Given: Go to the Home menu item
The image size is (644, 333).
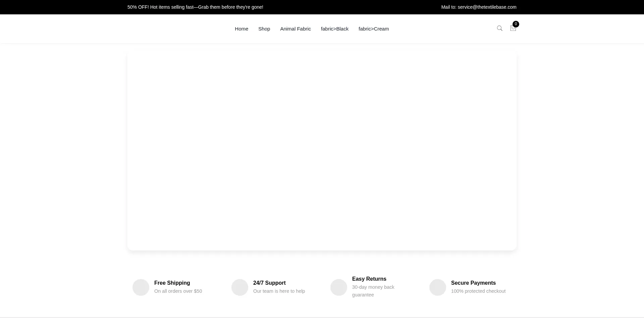Looking at the screenshot, I should click(x=241, y=29).
